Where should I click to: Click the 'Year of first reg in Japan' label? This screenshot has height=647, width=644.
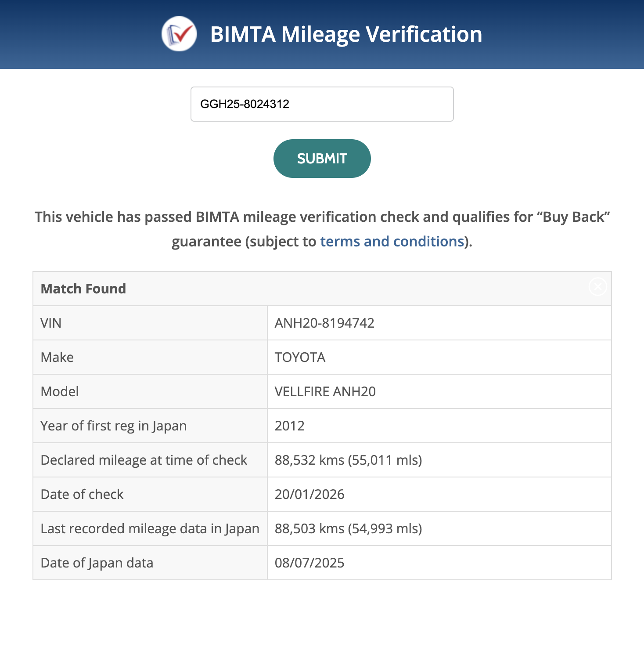tap(114, 426)
